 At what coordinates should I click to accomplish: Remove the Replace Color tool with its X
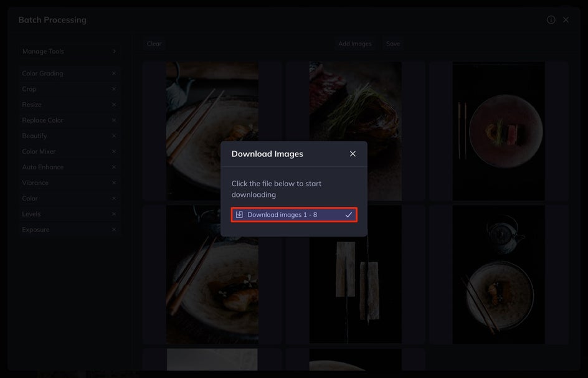(113, 120)
